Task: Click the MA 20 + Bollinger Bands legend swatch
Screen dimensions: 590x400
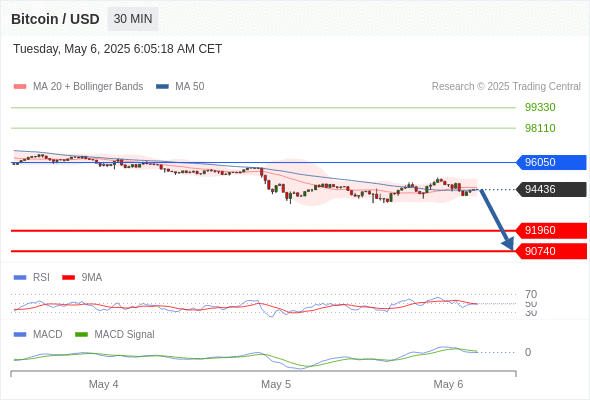Action: pos(20,87)
